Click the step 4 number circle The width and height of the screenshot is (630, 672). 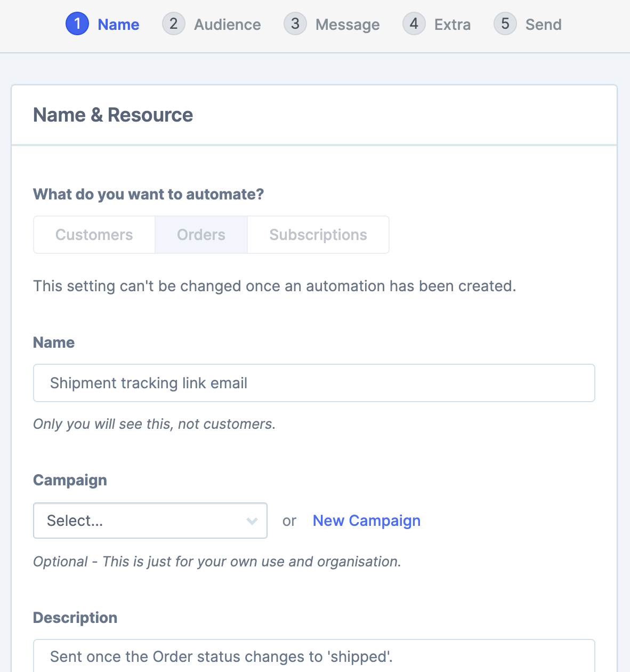click(414, 24)
